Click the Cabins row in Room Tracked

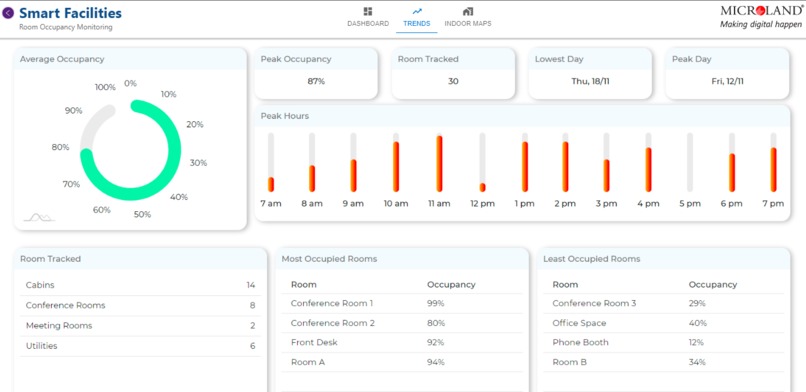140,285
